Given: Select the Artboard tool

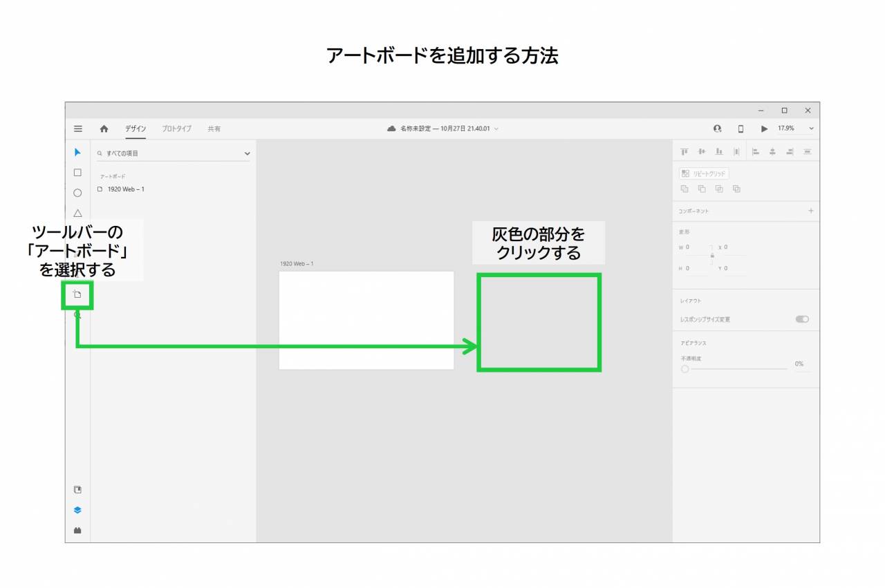Looking at the screenshot, I should click(77, 294).
